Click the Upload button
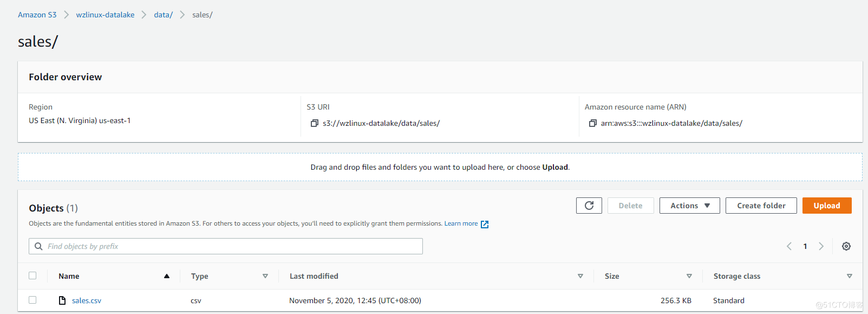This screenshot has width=868, height=314. [x=827, y=206]
